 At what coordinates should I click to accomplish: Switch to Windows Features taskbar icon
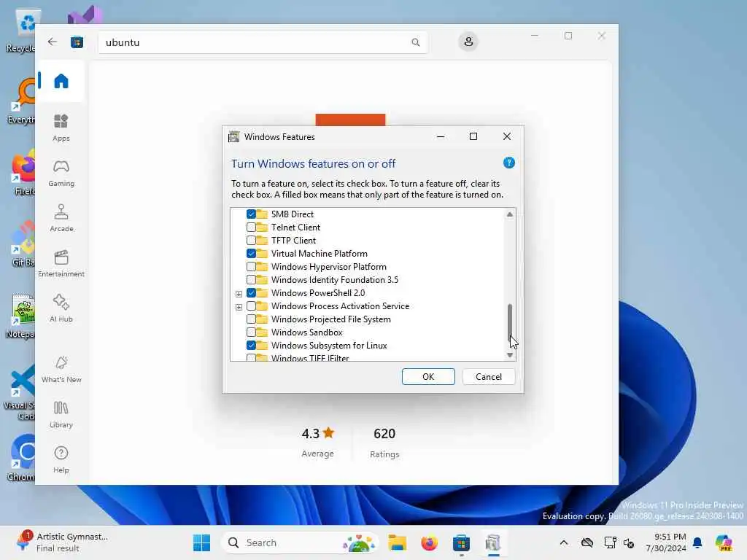pyautogui.click(x=493, y=542)
